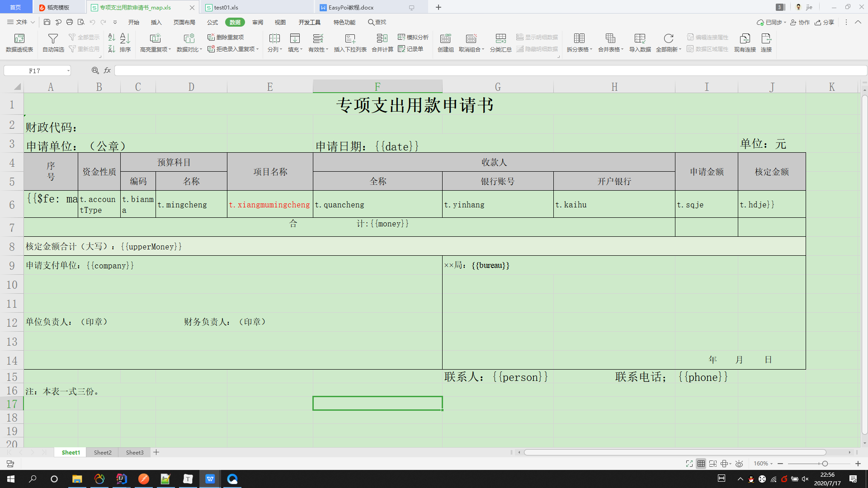
Task: Select the 导入数据 (Import Data) icon
Action: (x=640, y=43)
